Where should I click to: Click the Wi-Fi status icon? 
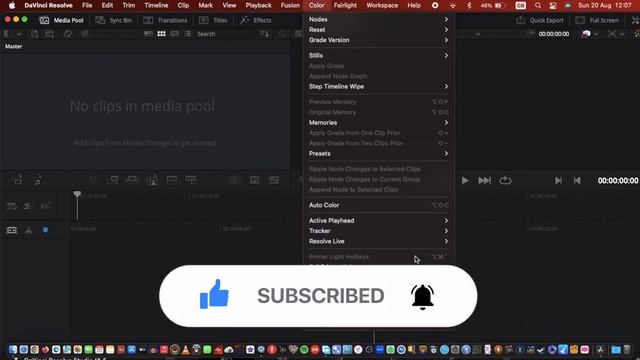(x=453, y=5)
